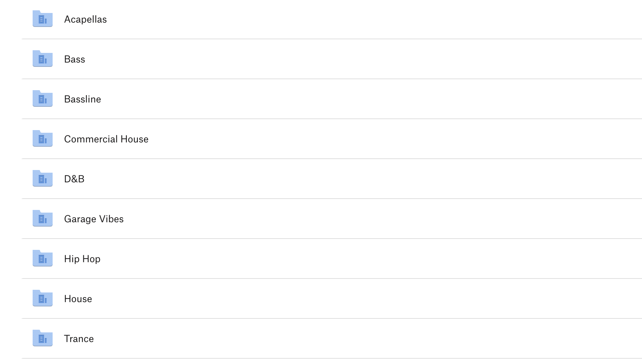The width and height of the screenshot is (642, 364).
Task: Select the Trance folder icon
Action: [x=43, y=338]
